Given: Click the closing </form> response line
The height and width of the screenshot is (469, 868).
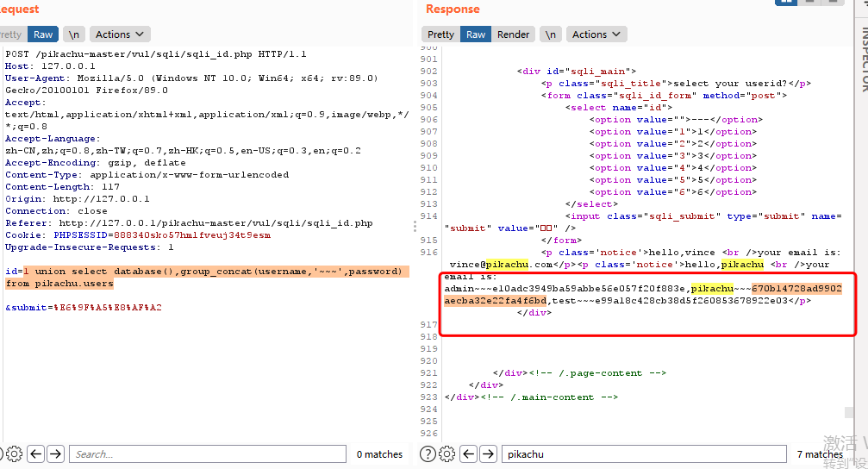Looking at the screenshot, I should point(561,241).
